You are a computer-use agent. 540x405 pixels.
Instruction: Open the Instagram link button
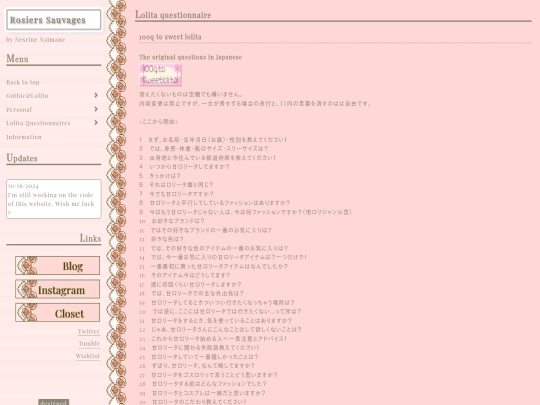(x=58, y=289)
